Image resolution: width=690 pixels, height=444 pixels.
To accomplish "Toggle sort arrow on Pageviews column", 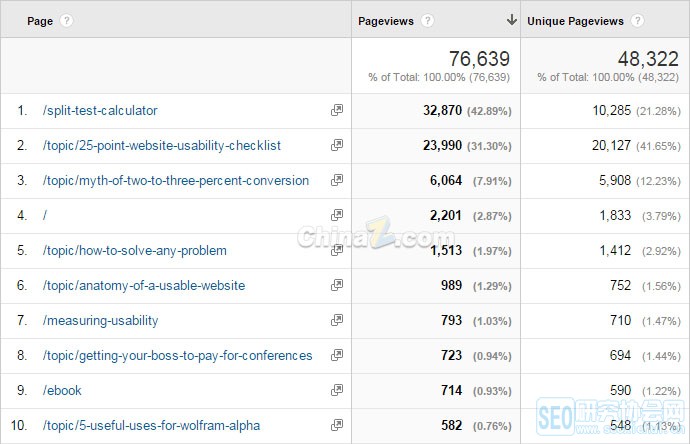I will click(x=511, y=20).
